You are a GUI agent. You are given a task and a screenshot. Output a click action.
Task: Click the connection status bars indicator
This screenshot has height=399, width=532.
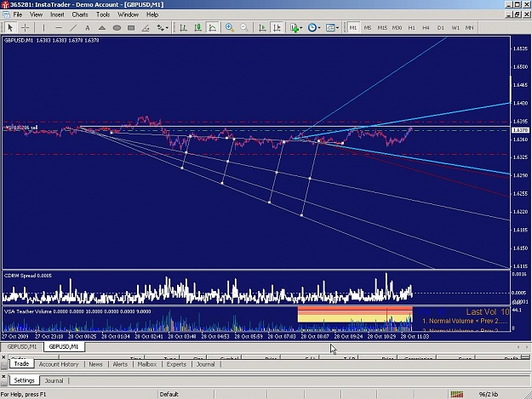tap(457, 394)
